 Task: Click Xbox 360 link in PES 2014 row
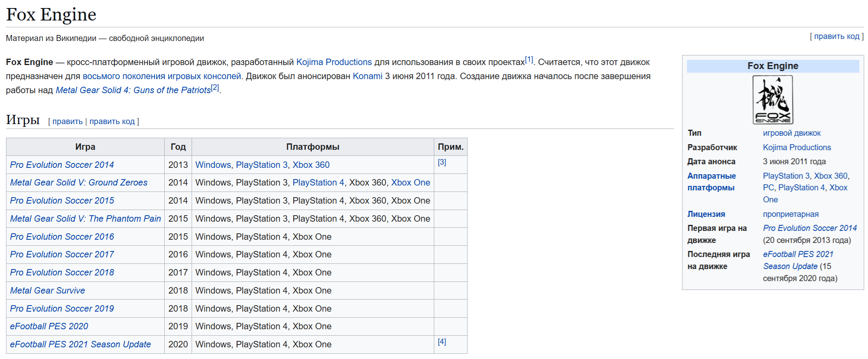click(311, 165)
